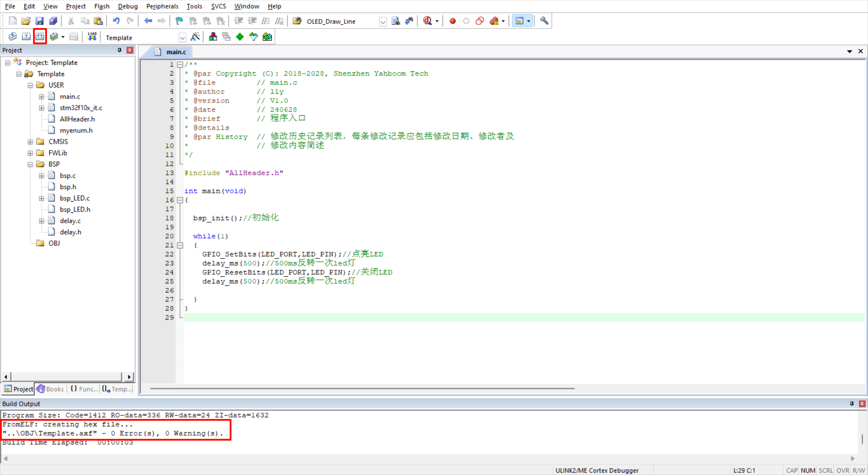Select delay.h in project tree
Screen dimensions: 868x475
(x=71, y=232)
